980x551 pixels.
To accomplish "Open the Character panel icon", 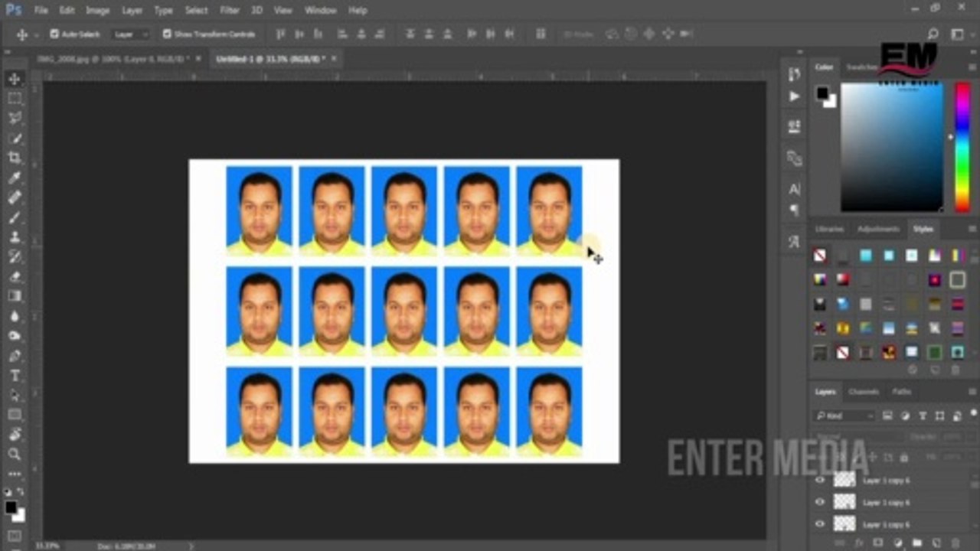I will click(x=794, y=189).
